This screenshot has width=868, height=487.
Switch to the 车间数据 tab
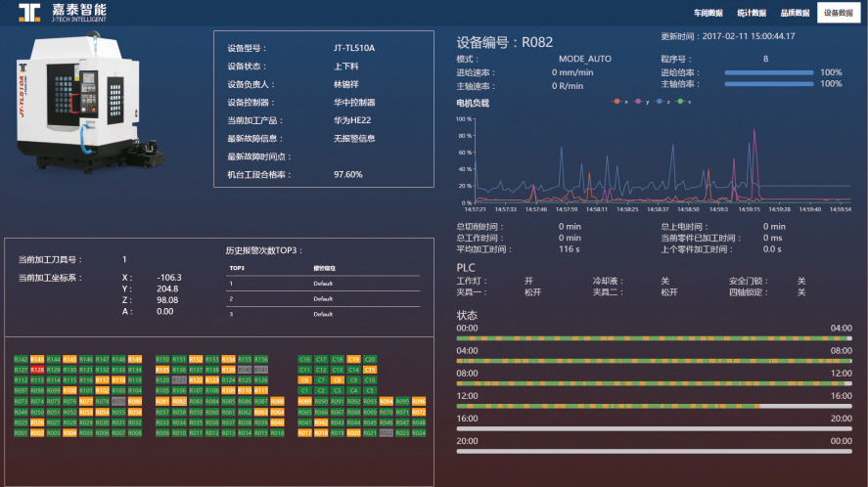pos(708,13)
